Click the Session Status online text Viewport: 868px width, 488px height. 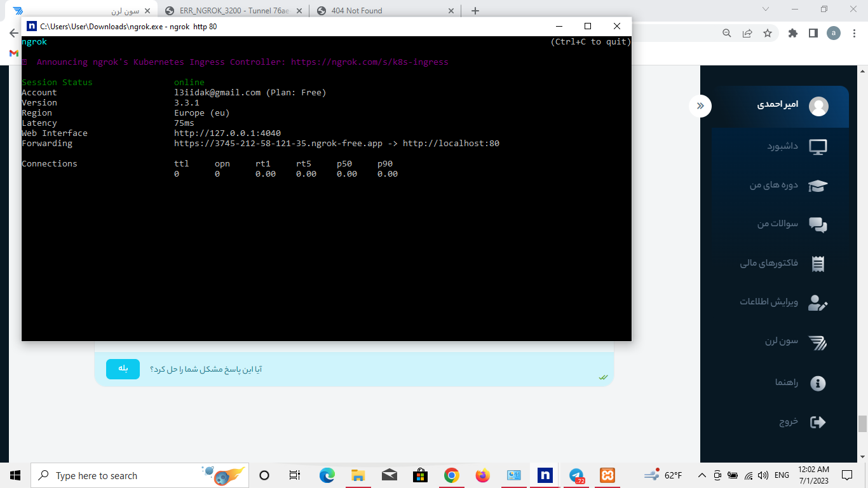pyautogui.click(x=189, y=83)
